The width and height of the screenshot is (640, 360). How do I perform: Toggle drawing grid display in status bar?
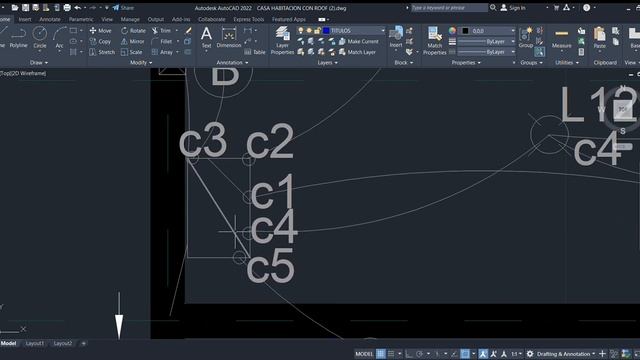(380, 354)
